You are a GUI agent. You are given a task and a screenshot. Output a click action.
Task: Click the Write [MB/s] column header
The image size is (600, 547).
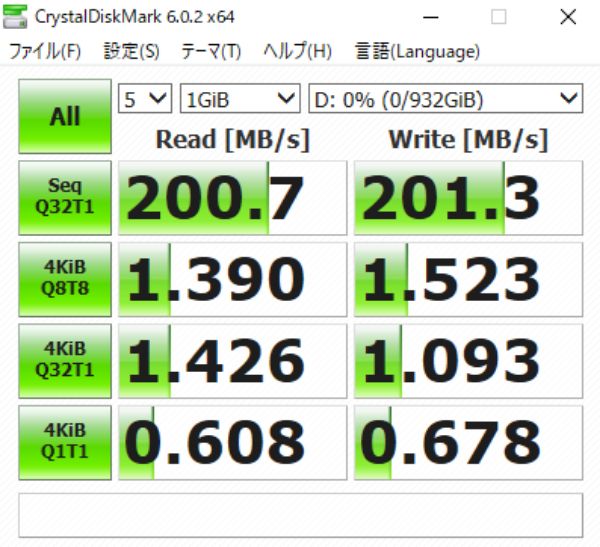coord(468,139)
